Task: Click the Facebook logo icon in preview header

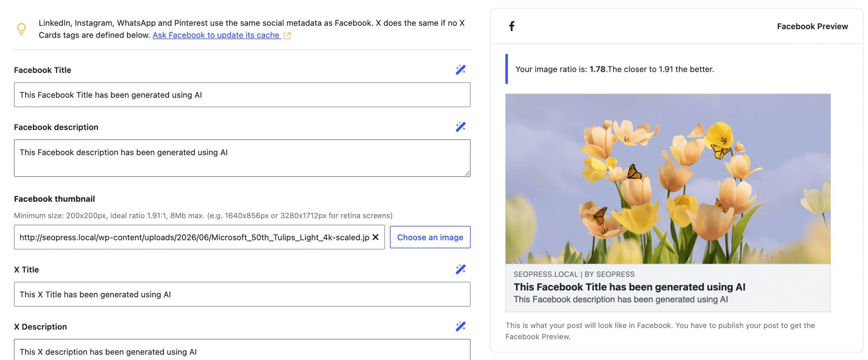Action: click(x=512, y=26)
